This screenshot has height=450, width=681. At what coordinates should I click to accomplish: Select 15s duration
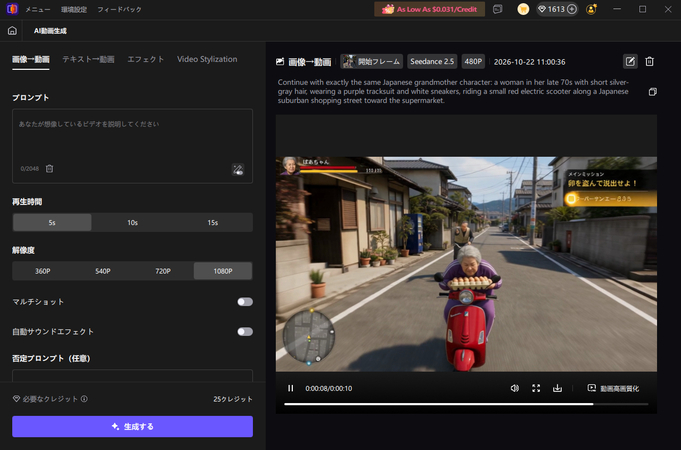click(x=212, y=222)
